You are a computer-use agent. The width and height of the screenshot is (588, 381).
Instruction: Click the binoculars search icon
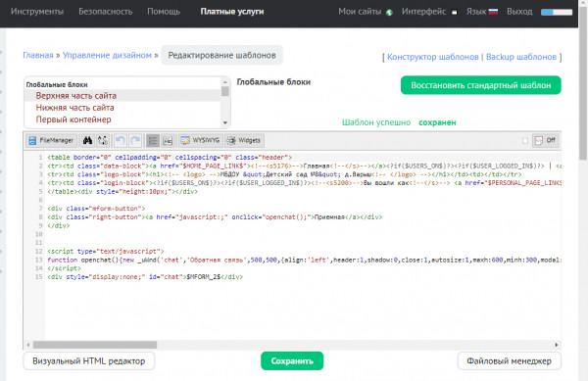point(88,140)
